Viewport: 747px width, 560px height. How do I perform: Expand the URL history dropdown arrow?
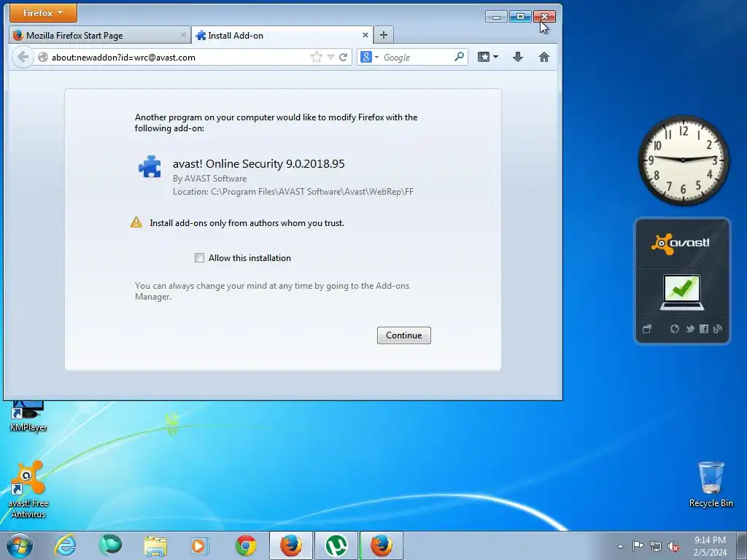(x=330, y=58)
